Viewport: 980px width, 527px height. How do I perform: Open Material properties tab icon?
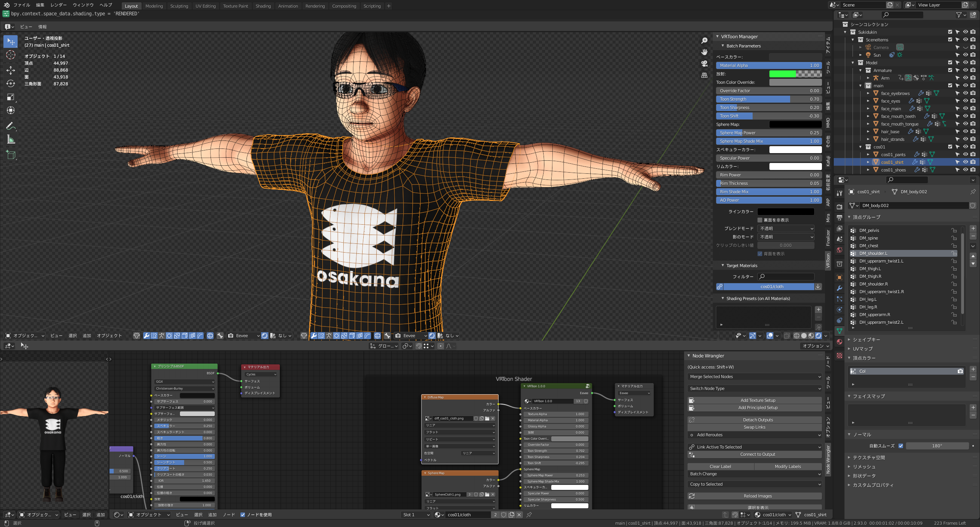click(840, 342)
